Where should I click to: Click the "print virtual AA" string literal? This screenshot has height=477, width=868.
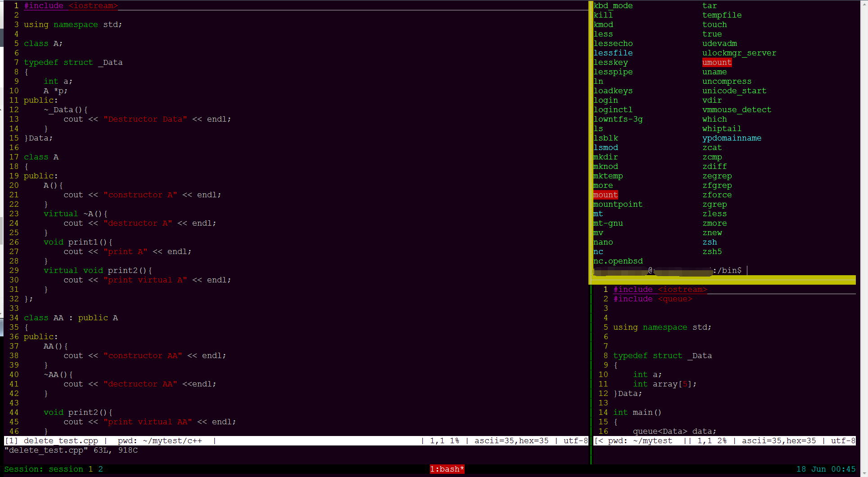(x=148, y=422)
